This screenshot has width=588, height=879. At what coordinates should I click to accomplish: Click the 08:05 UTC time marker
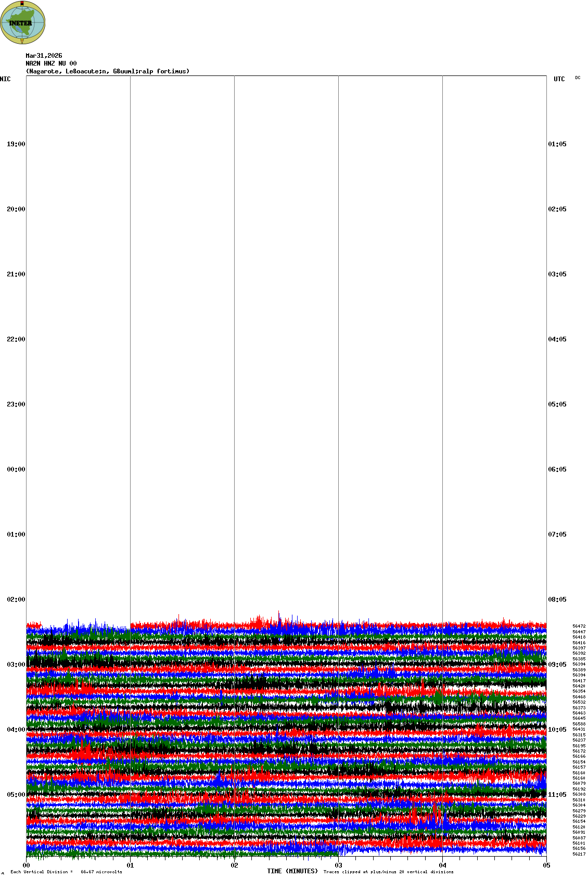click(557, 600)
